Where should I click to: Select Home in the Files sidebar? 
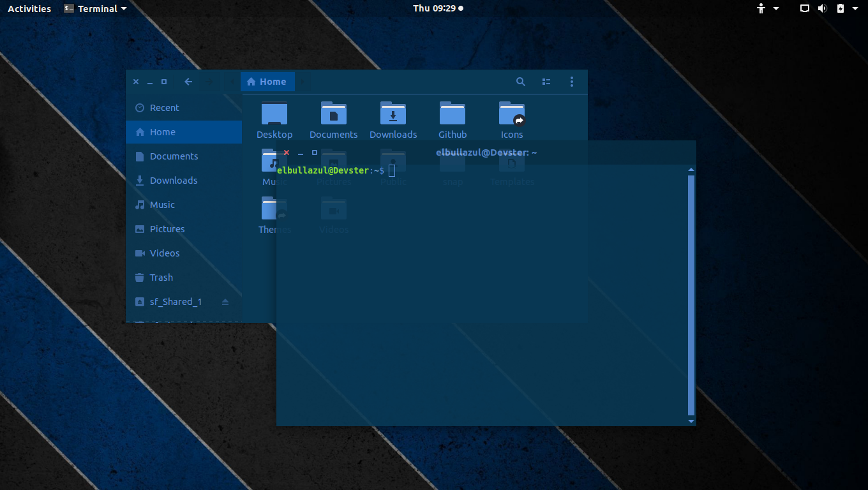point(184,132)
